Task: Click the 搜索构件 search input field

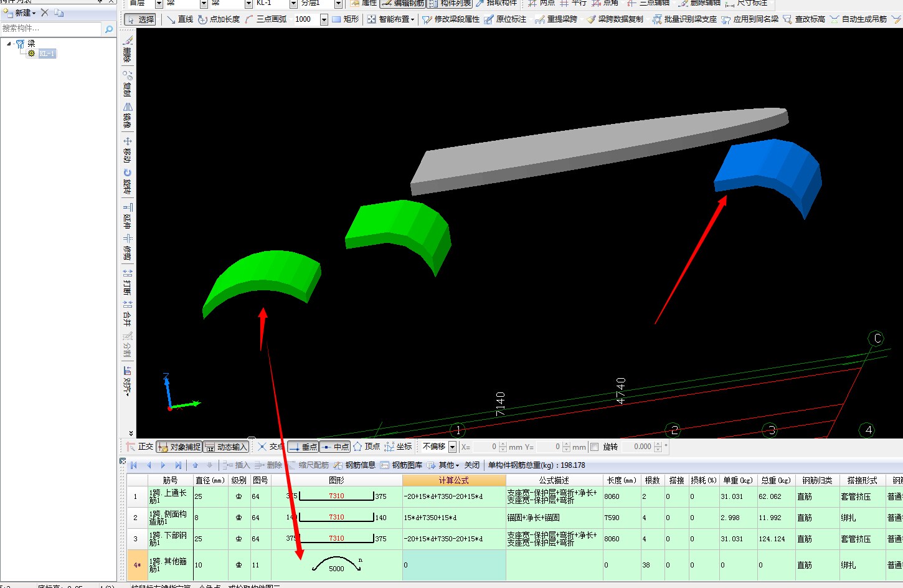Action: click(50, 29)
